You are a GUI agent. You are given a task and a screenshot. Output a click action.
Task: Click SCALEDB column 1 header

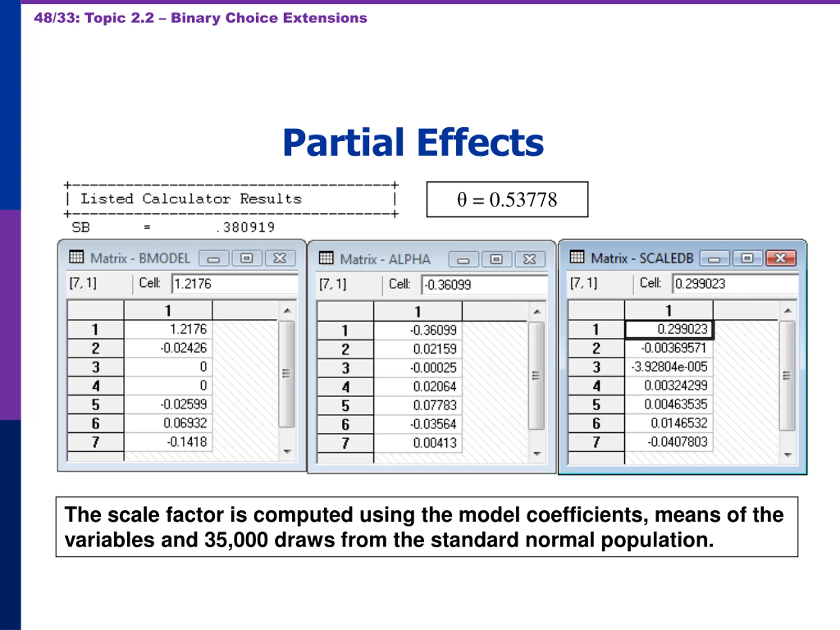click(x=669, y=311)
